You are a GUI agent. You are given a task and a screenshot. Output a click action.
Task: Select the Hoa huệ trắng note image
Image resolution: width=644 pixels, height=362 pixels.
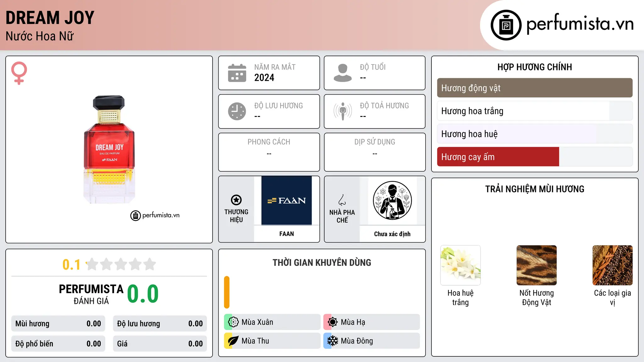click(460, 265)
